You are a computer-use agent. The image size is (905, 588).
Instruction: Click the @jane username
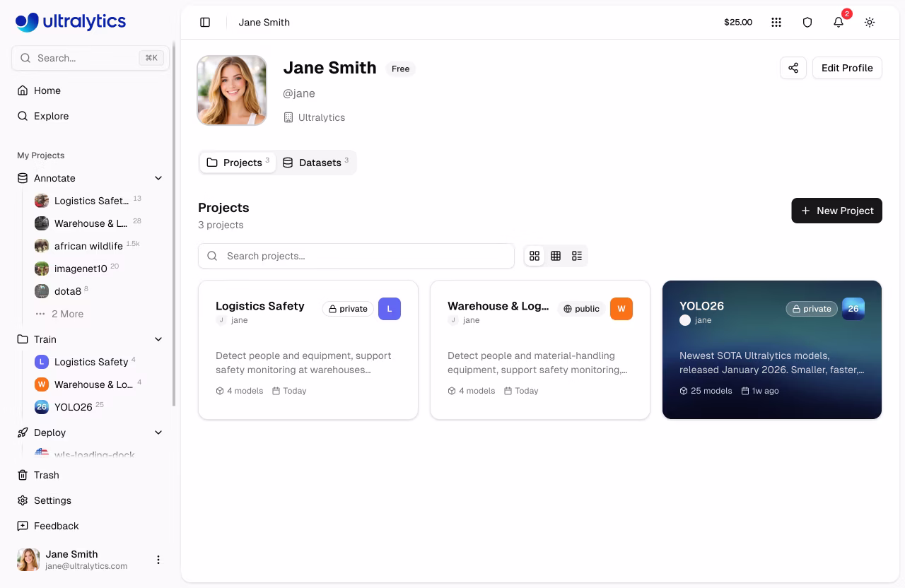[x=299, y=93]
